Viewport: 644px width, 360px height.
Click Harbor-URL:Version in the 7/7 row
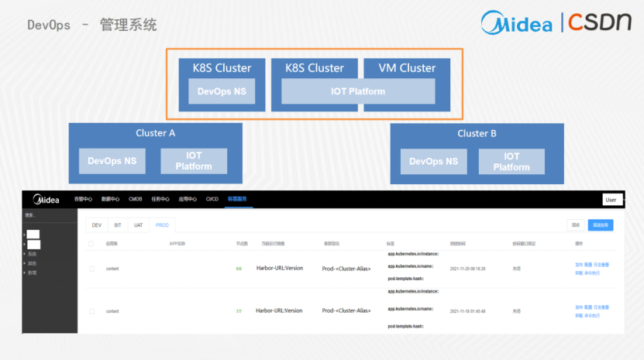pyautogui.click(x=279, y=310)
